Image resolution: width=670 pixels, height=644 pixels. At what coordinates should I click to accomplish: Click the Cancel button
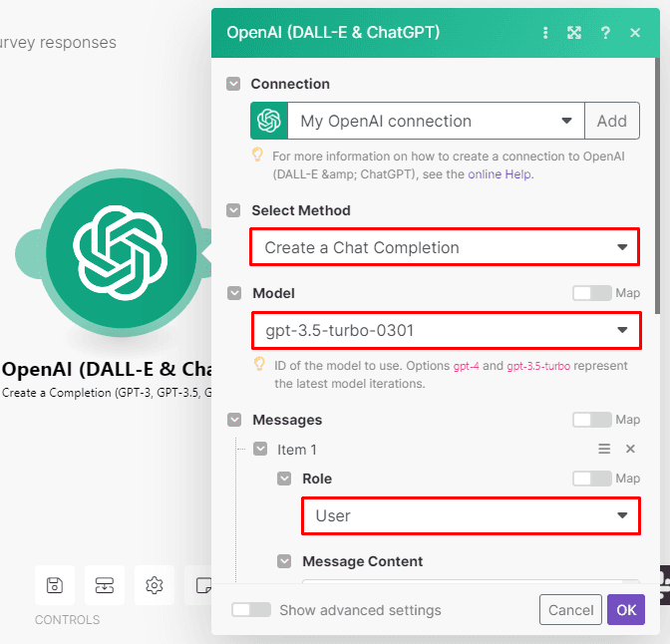[x=570, y=610]
